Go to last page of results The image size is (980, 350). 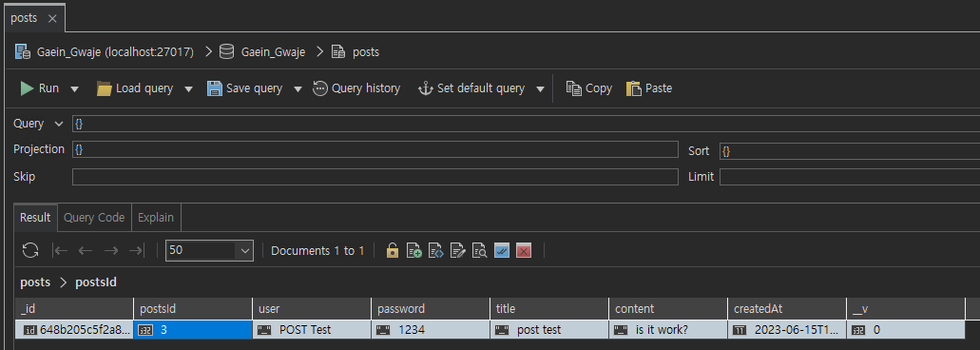(136, 251)
